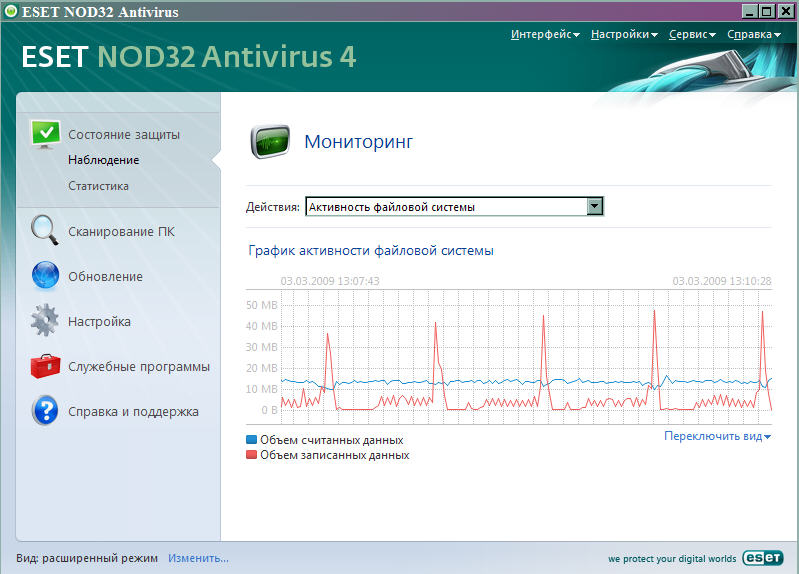Click the red toolbox utilities icon

coord(45,366)
